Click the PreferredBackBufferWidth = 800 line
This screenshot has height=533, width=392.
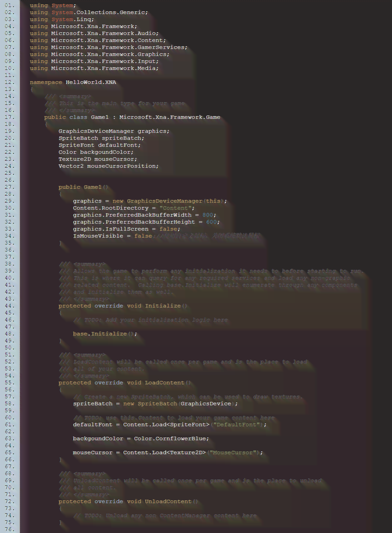145,215
